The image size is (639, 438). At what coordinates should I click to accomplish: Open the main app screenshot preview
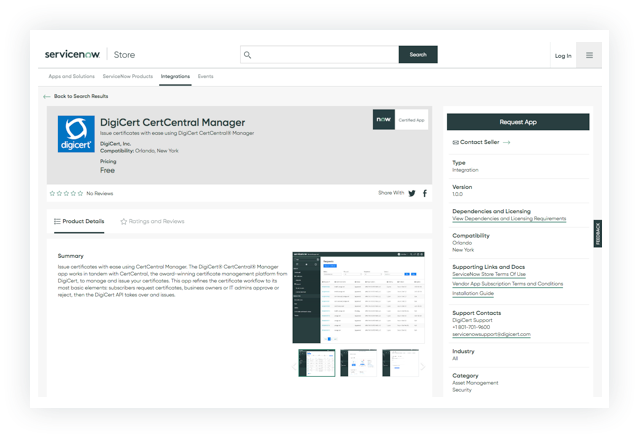point(358,297)
